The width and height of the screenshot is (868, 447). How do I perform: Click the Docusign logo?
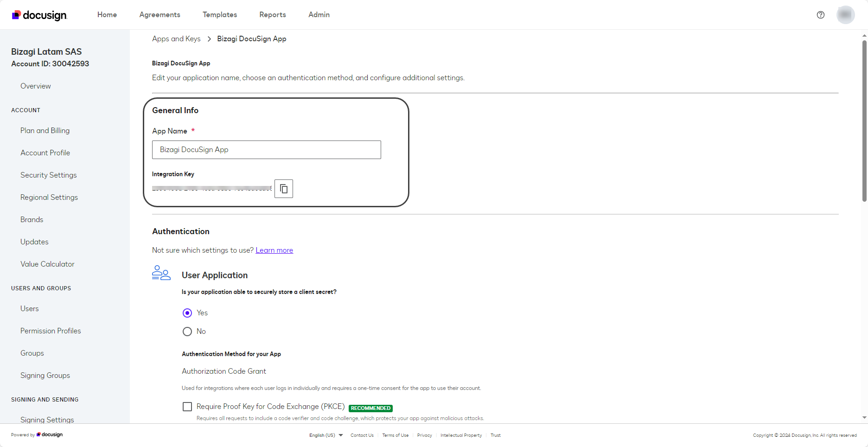pyautogui.click(x=39, y=15)
